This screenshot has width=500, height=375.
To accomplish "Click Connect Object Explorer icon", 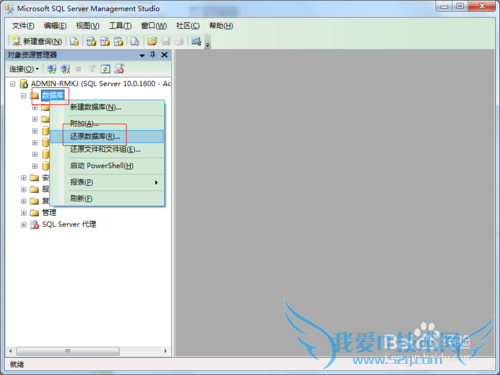I will tap(52, 69).
